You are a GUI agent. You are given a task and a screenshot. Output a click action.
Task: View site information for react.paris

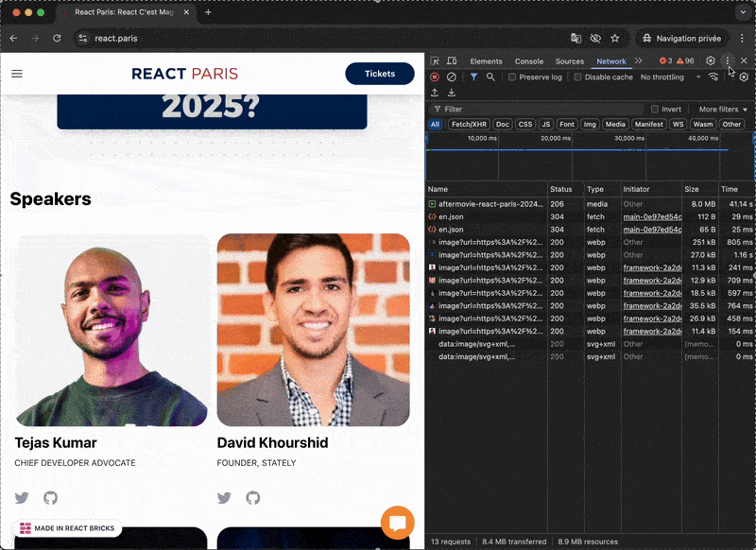[x=83, y=38]
